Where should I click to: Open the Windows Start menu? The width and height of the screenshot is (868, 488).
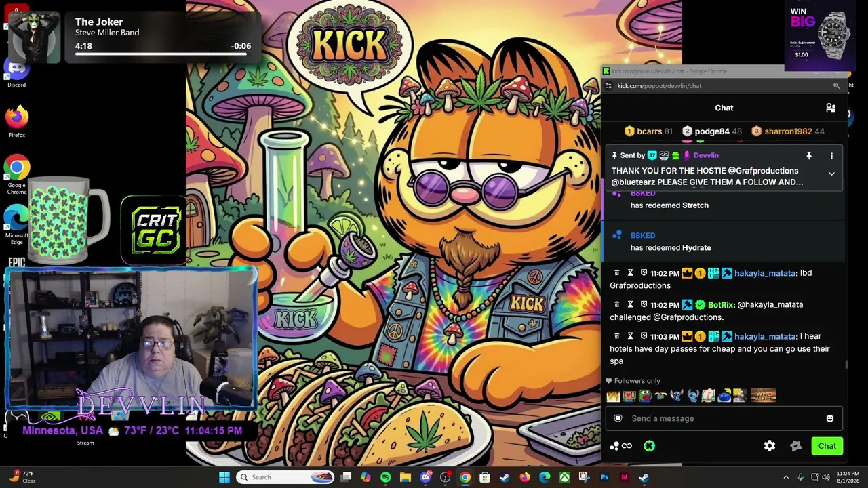tap(224, 477)
